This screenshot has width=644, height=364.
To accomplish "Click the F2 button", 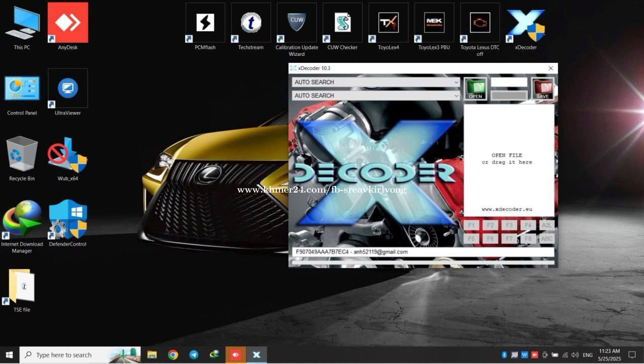I will [490, 225].
